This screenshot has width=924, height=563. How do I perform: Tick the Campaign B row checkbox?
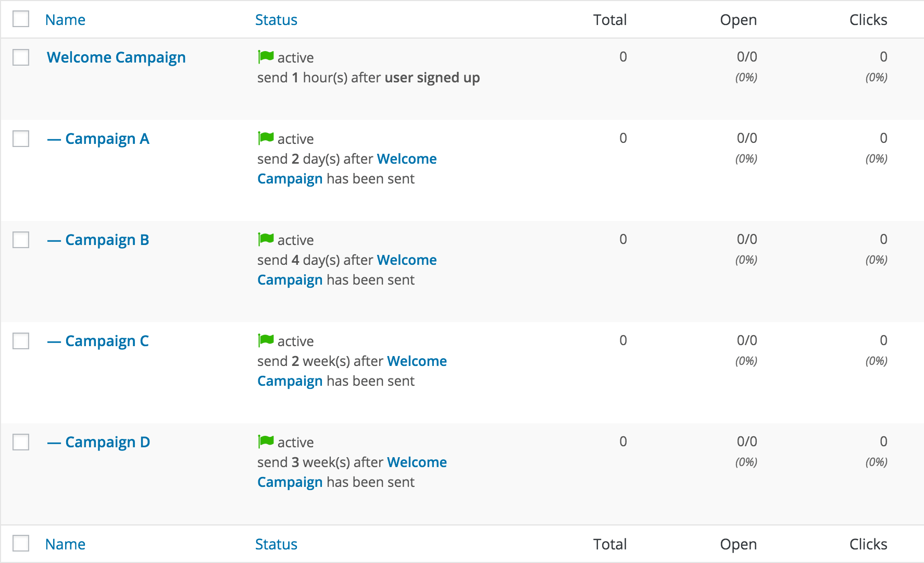(x=21, y=240)
